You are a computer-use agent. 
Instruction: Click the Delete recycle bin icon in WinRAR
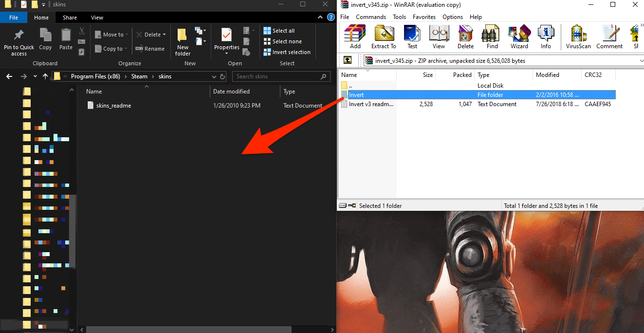point(465,37)
